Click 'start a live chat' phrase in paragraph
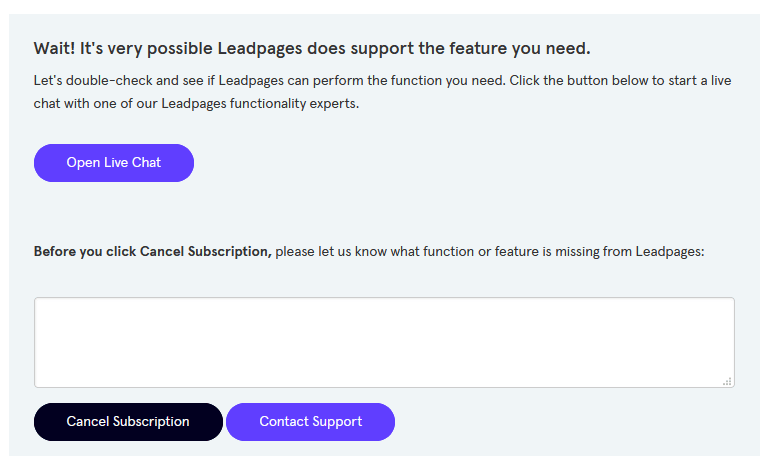 (x=680, y=81)
